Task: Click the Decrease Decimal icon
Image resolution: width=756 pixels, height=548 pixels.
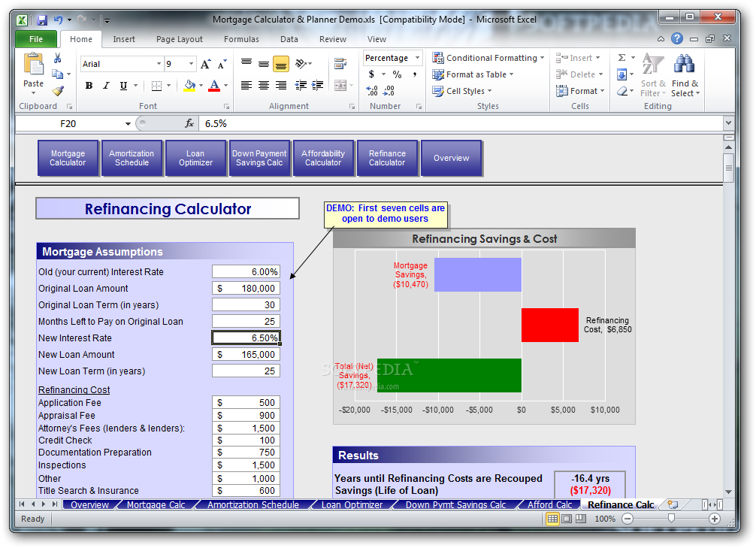Action: coord(389,91)
